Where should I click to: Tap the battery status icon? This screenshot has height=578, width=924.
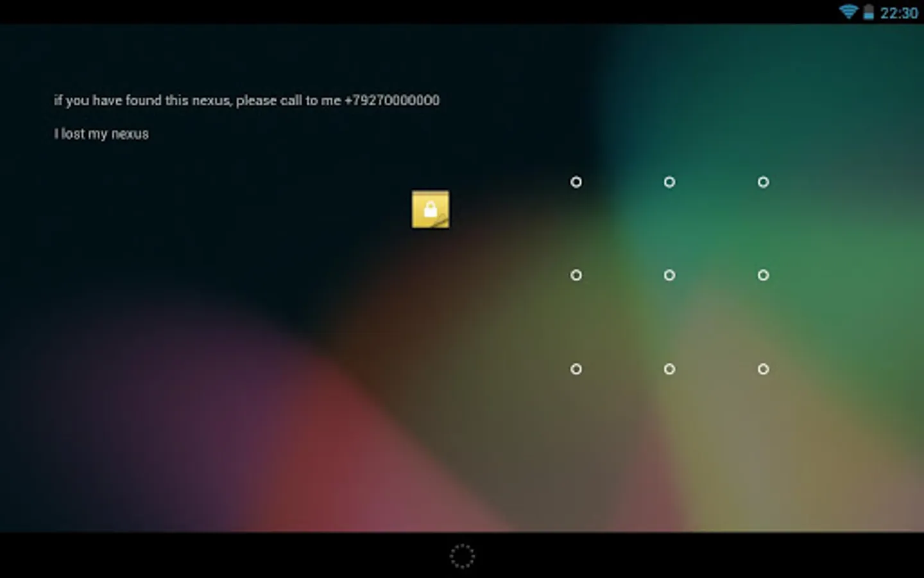[x=868, y=12]
